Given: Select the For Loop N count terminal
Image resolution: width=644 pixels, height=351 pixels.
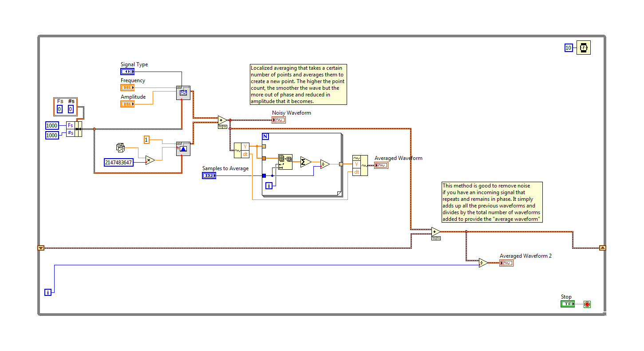Looking at the screenshot, I should pos(265,136).
